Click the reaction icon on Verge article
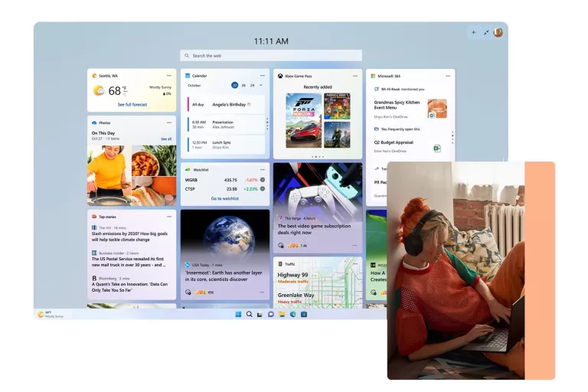Image resolution: width=588 pixels, height=392 pixels. coord(281,245)
